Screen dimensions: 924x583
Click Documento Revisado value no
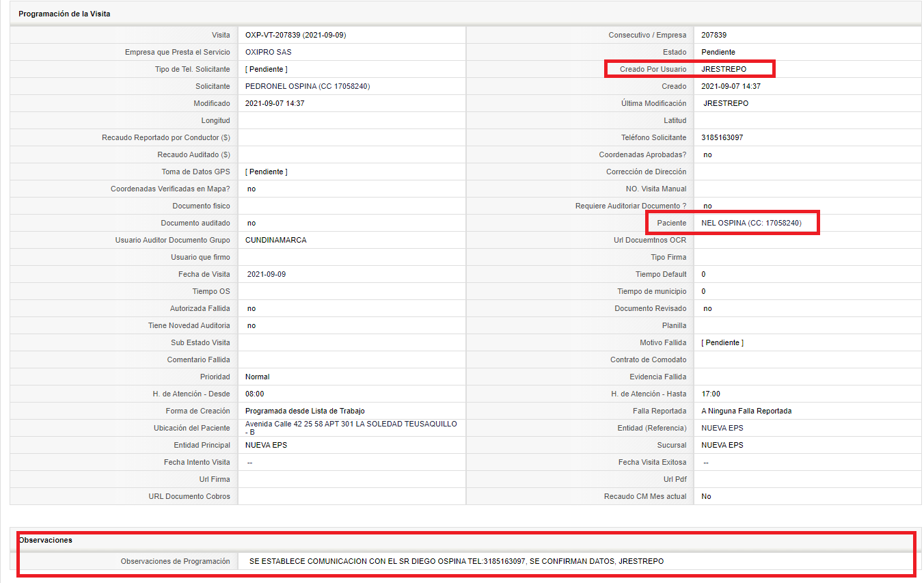(708, 308)
